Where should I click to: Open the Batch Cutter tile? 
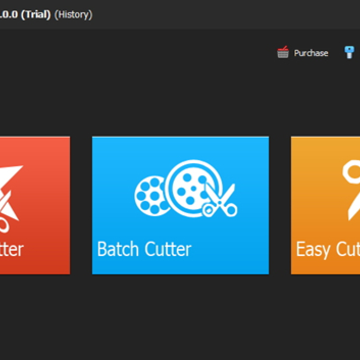point(180,205)
